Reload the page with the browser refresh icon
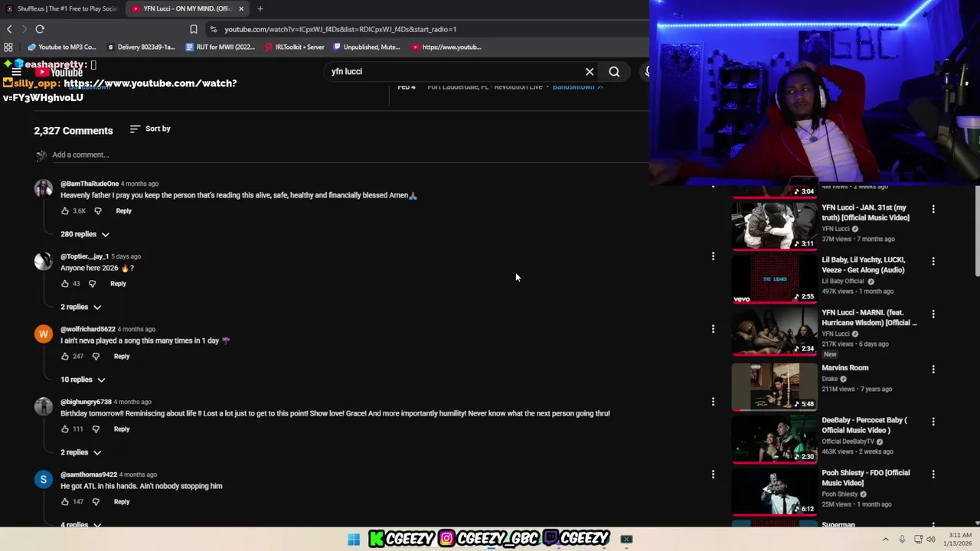 click(x=40, y=29)
